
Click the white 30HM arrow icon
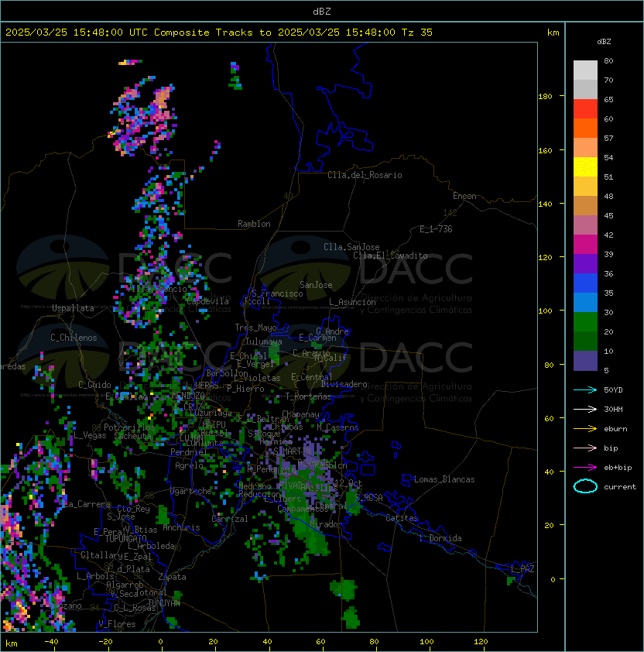click(585, 409)
